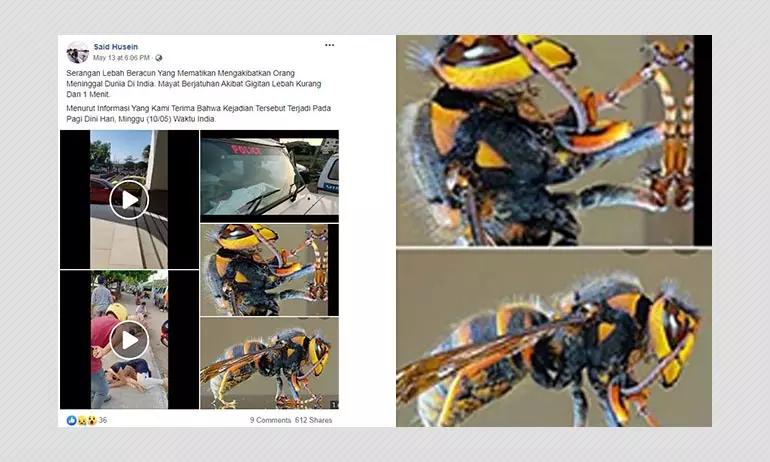This screenshot has height=462, width=770.
Task: Click the blue Like reaction icon
Action: click(71, 420)
